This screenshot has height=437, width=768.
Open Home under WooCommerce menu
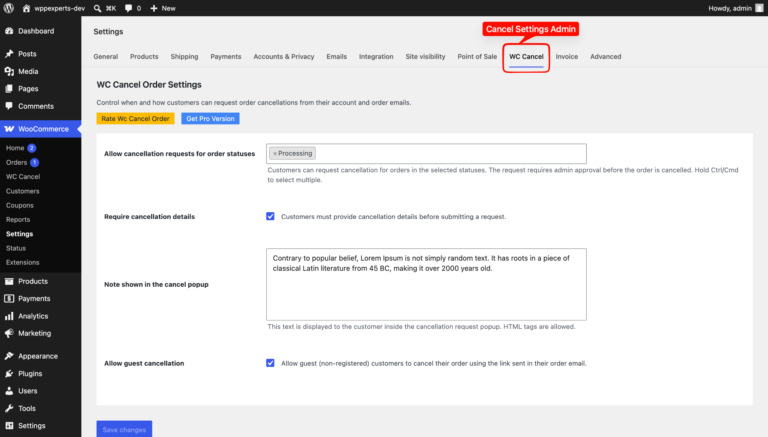15,147
